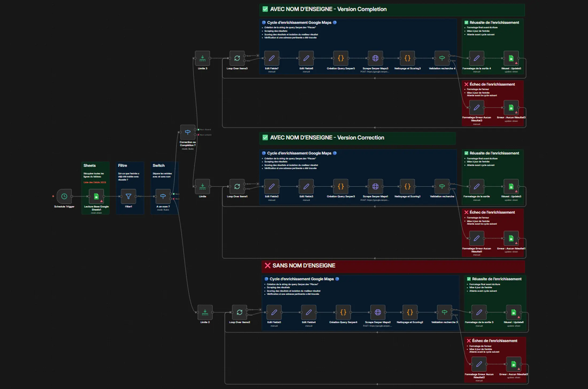Click the 'AVEC NOM D'ENSEIGNE - Version Correction' note
This screenshot has width=588, height=389.
[x=327, y=138]
